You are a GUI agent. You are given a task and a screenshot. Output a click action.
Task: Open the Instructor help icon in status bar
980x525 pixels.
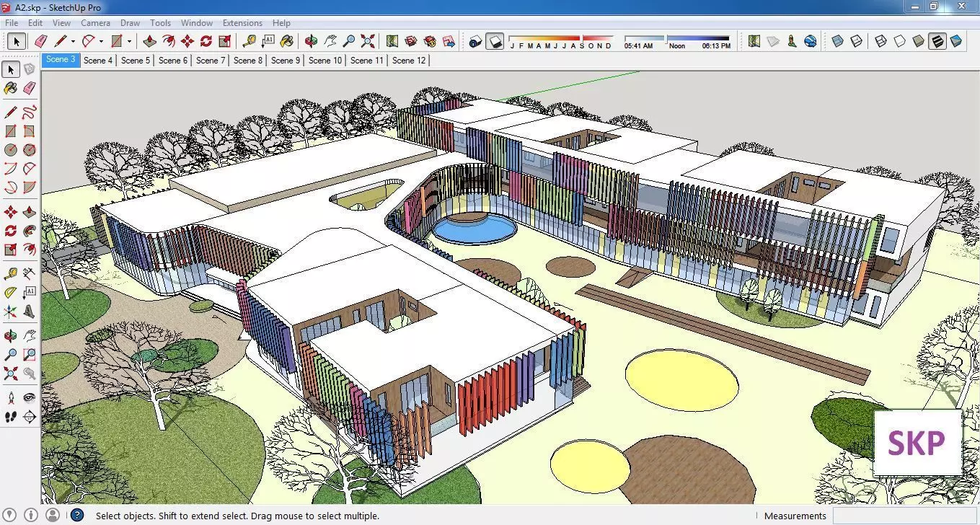tap(77, 515)
